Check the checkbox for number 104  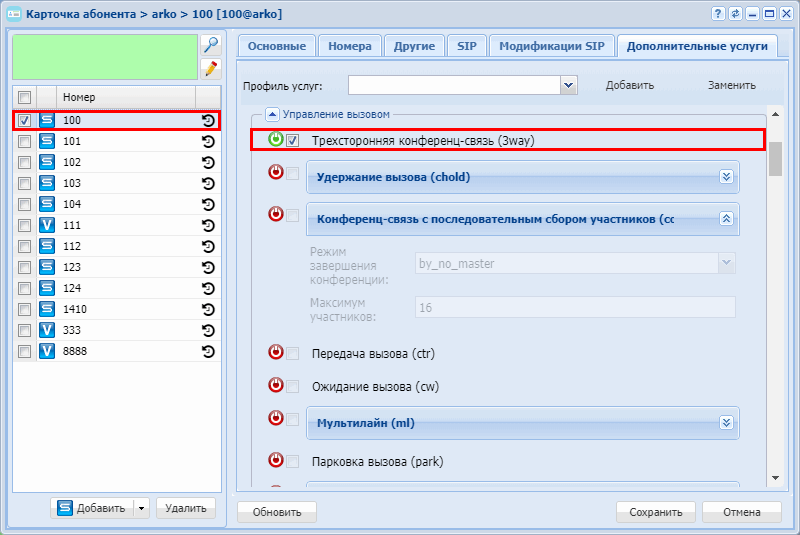pyautogui.click(x=24, y=205)
